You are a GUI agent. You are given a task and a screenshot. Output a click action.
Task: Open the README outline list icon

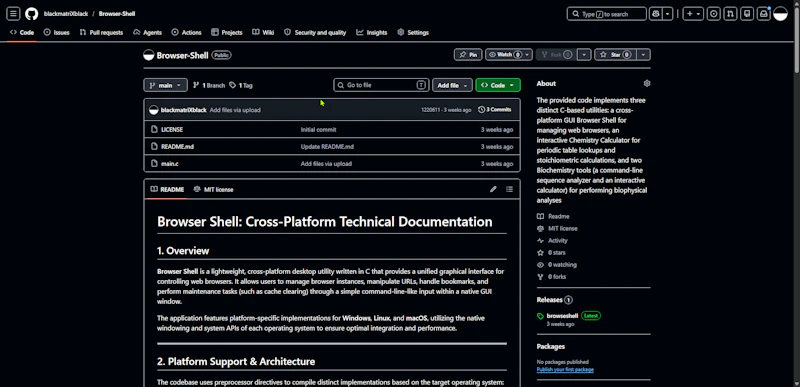pyautogui.click(x=509, y=189)
